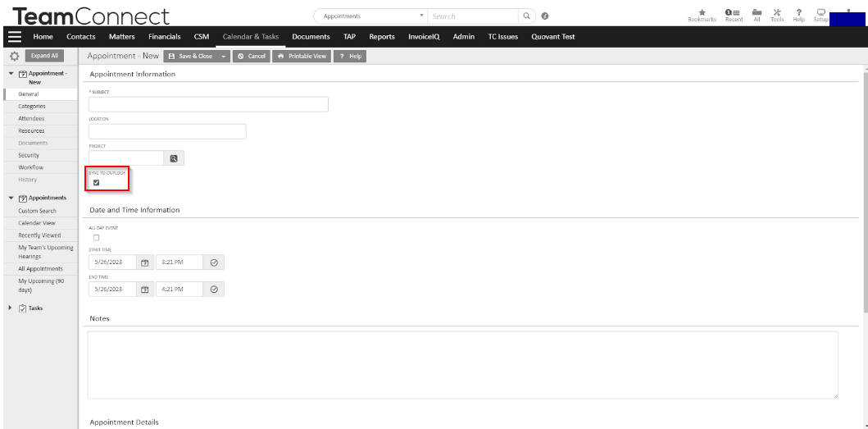Image resolution: width=868 pixels, height=429 pixels.
Task: Open the End Time calendar picker
Action: [145, 290]
